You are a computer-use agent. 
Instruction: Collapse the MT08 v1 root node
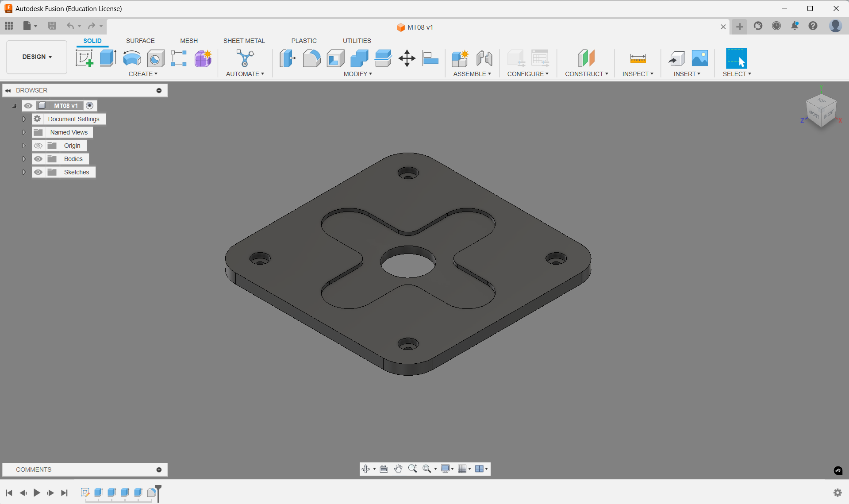point(15,106)
